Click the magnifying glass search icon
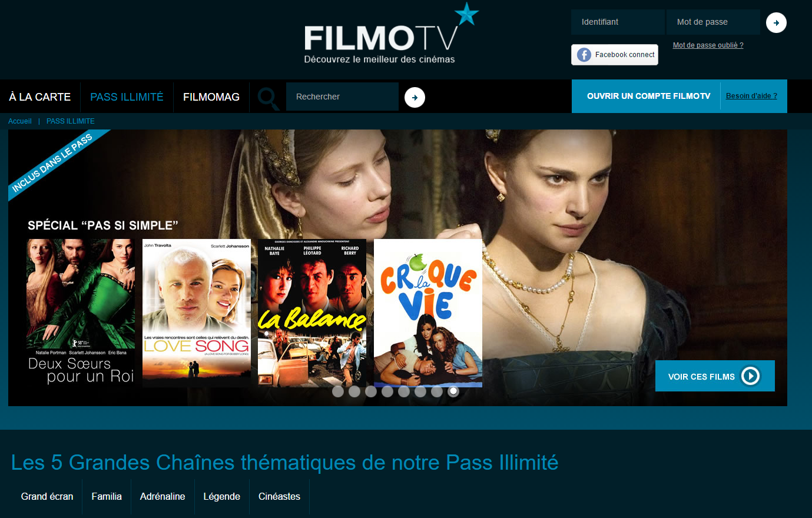 [x=269, y=98]
